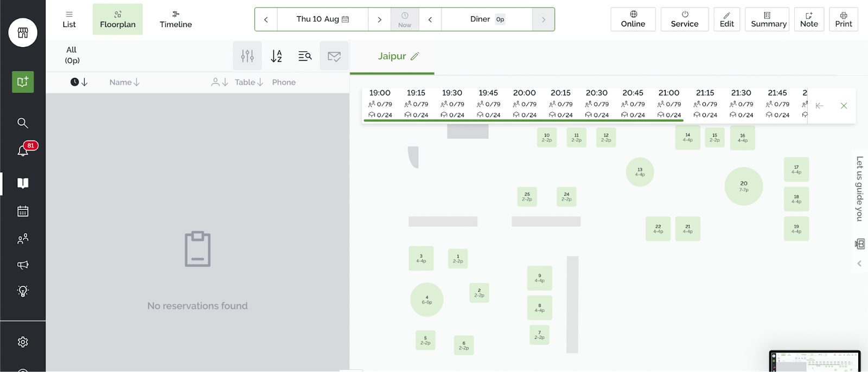Open the lightbulb insights icon

tap(23, 291)
